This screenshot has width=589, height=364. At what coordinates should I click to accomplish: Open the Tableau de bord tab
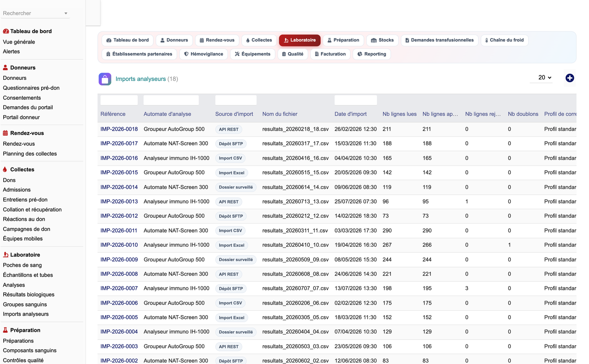click(x=128, y=40)
